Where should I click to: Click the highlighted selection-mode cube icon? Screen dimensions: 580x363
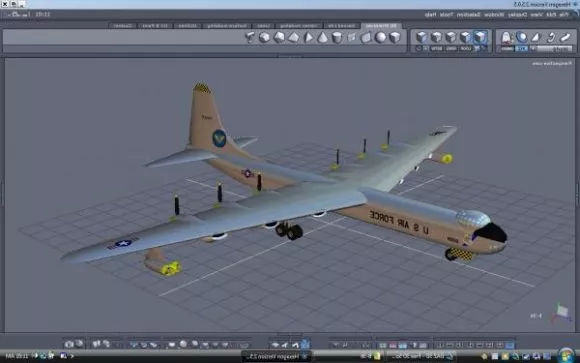pos(480,37)
